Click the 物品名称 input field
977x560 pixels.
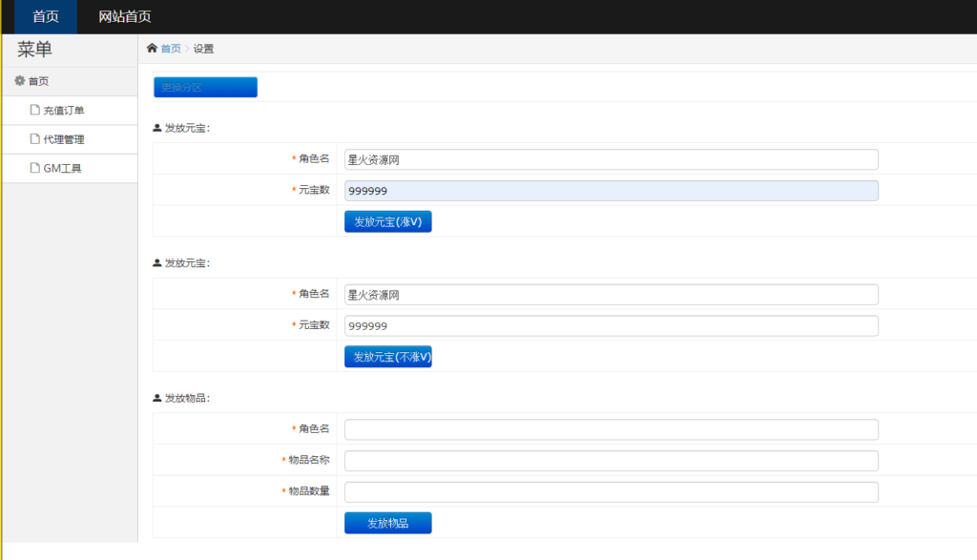click(x=612, y=460)
